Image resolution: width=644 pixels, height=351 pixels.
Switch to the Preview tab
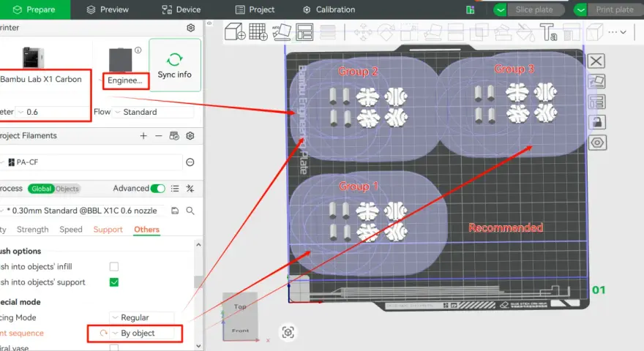(x=108, y=10)
